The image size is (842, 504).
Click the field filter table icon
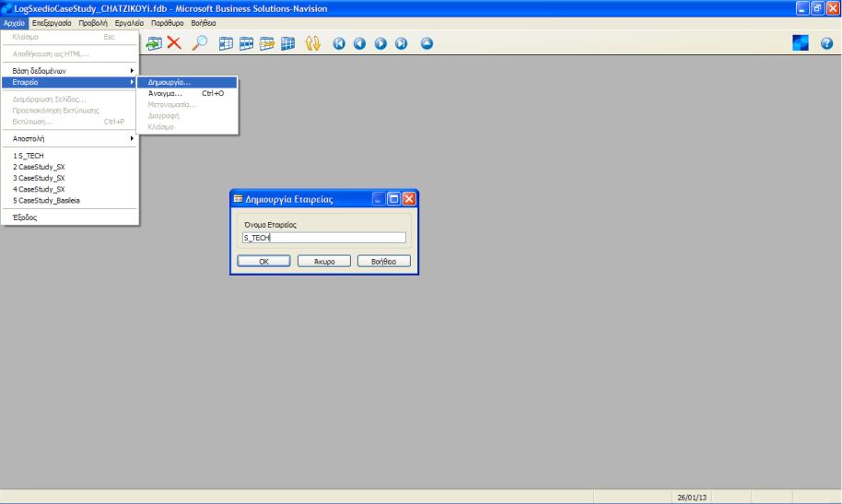tap(226, 43)
